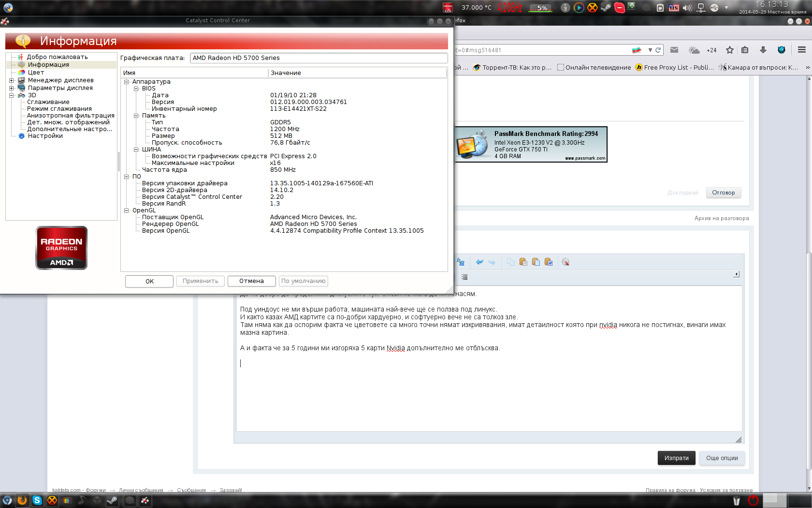Viewport: 812px width, 508px height.
Task: Expand the Параметры дисплея tree node
Action: [x=12, y=88]
